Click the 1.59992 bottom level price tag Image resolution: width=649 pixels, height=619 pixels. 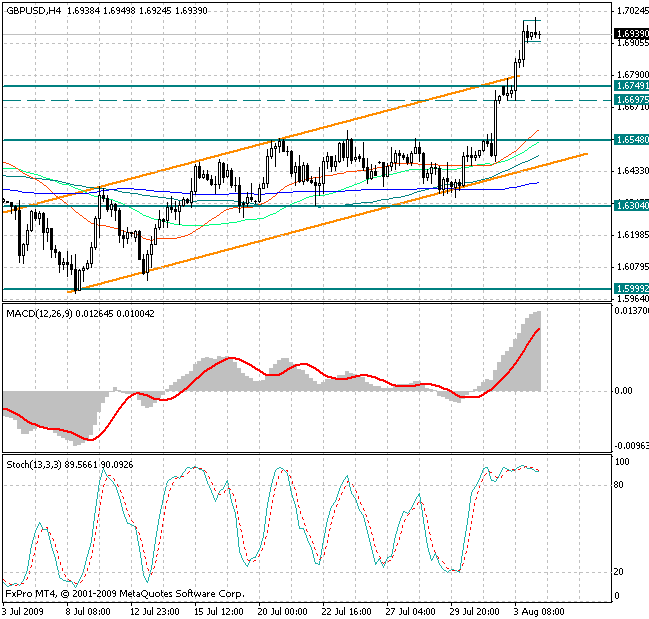point(630,288)
